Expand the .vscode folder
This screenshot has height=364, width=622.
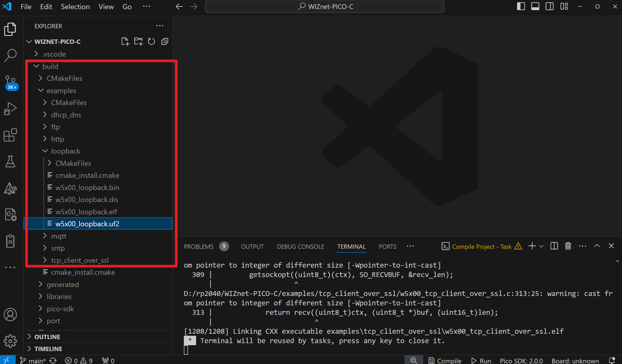coord(54,54)
